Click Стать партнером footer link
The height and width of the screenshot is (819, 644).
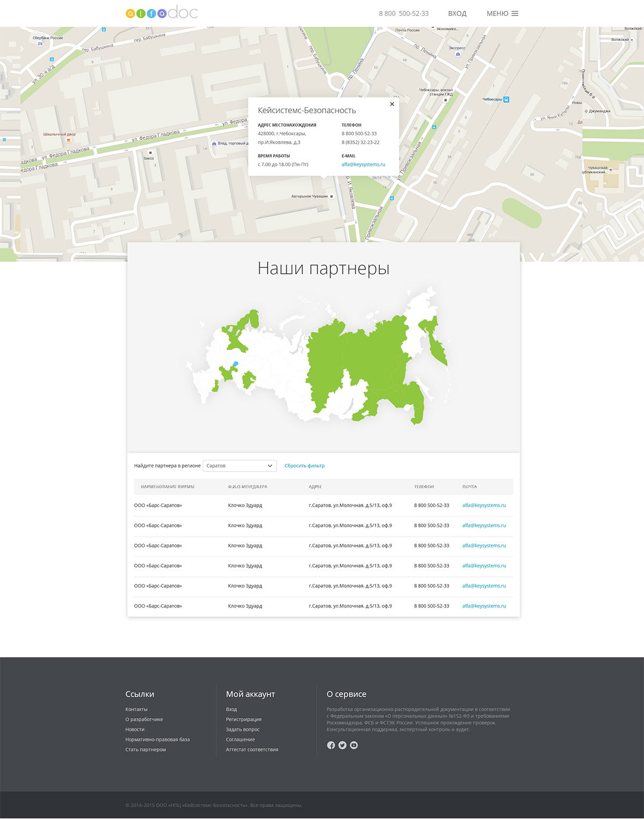point(145,750)
